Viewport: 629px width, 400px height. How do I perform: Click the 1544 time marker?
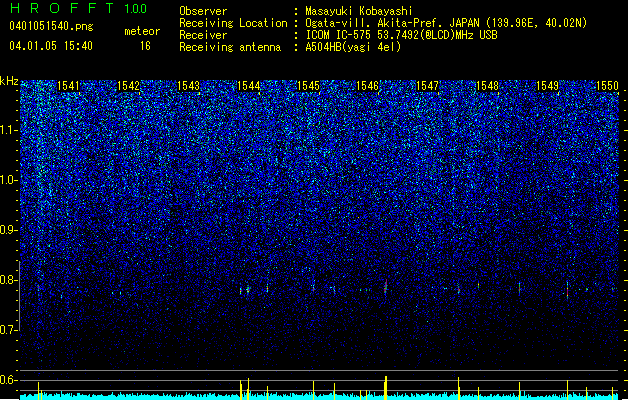coord(248,86)
